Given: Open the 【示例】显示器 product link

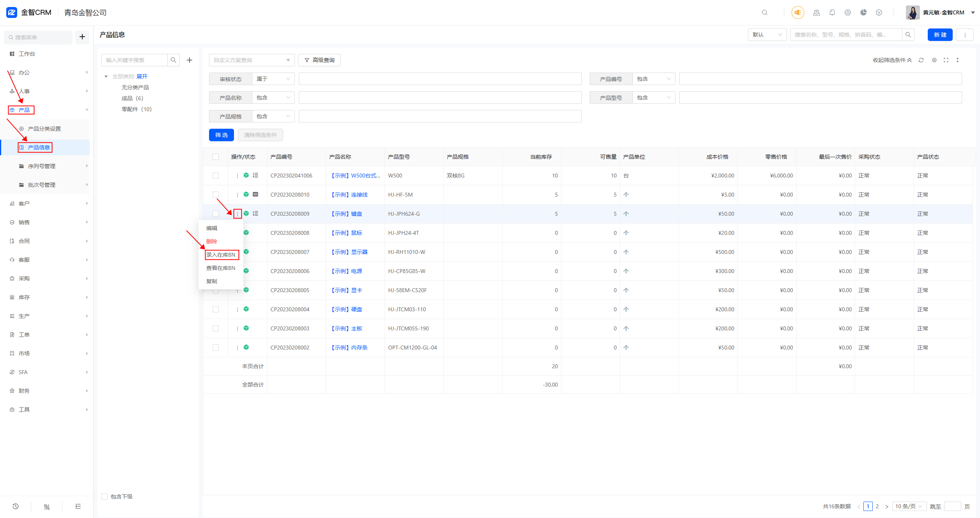Looking at the screenshot, I should tap(349, 252).
